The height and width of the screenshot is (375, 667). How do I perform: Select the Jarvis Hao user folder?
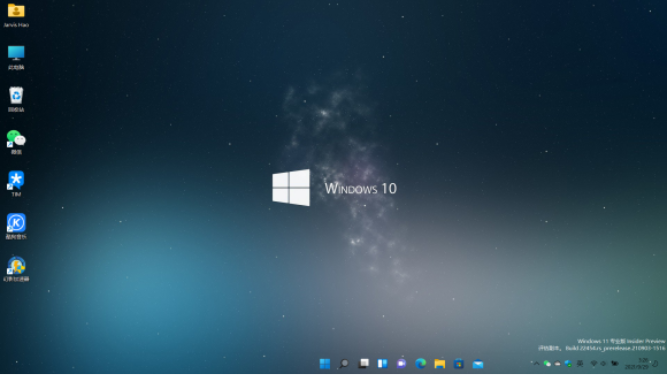(16, 15)
